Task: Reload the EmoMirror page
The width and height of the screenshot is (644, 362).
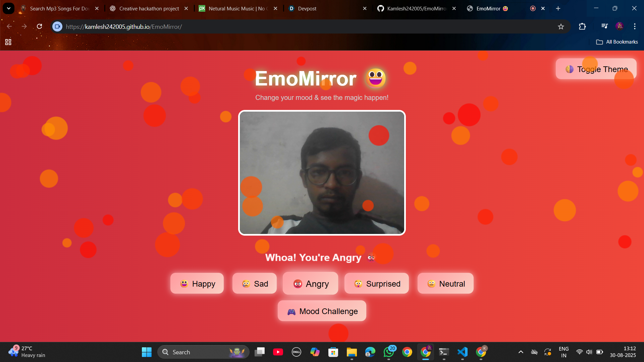Action: point(39,26)
